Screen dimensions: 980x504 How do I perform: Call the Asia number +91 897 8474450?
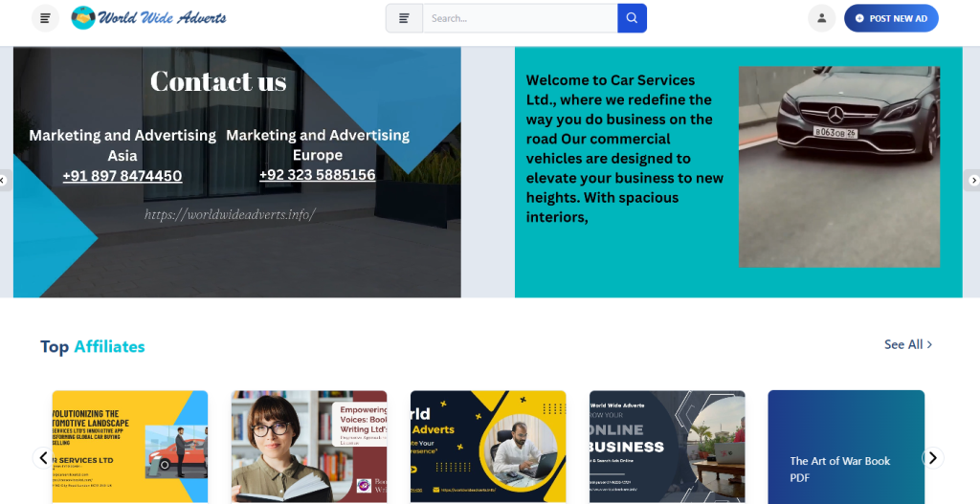122,176
